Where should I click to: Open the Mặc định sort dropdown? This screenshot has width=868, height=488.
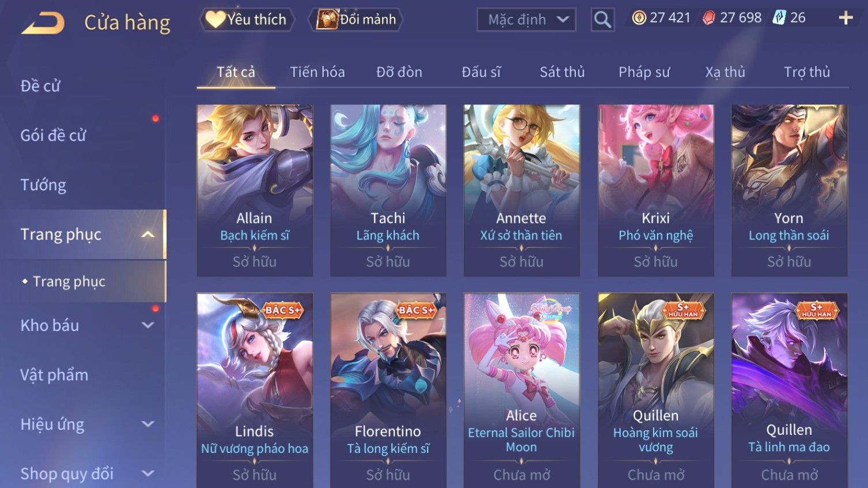coord(526,20)
